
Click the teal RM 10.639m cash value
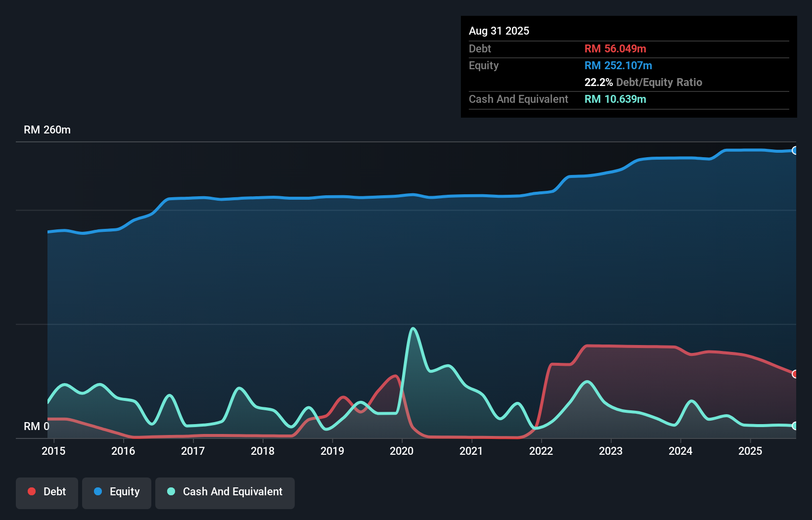coord(616,99)
